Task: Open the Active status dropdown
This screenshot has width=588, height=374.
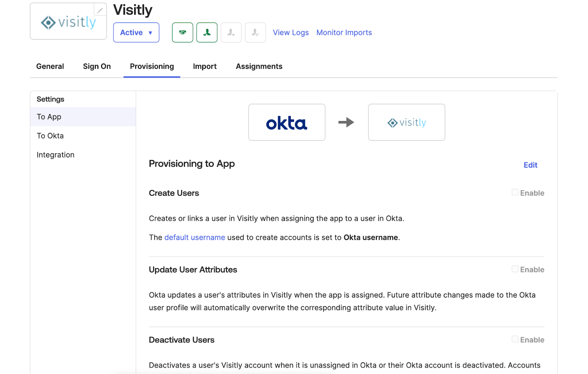Action: click(x=136, y=32)
